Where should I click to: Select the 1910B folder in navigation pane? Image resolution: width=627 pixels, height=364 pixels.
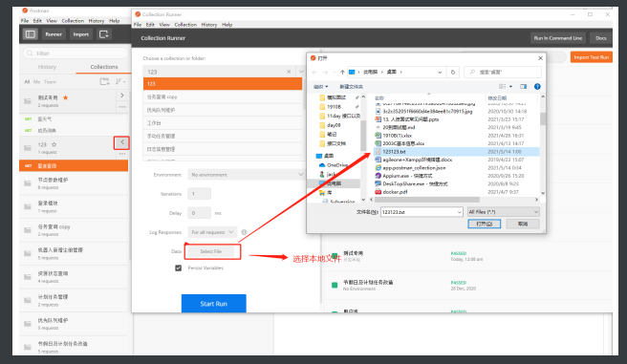click(x=334, y=107)
